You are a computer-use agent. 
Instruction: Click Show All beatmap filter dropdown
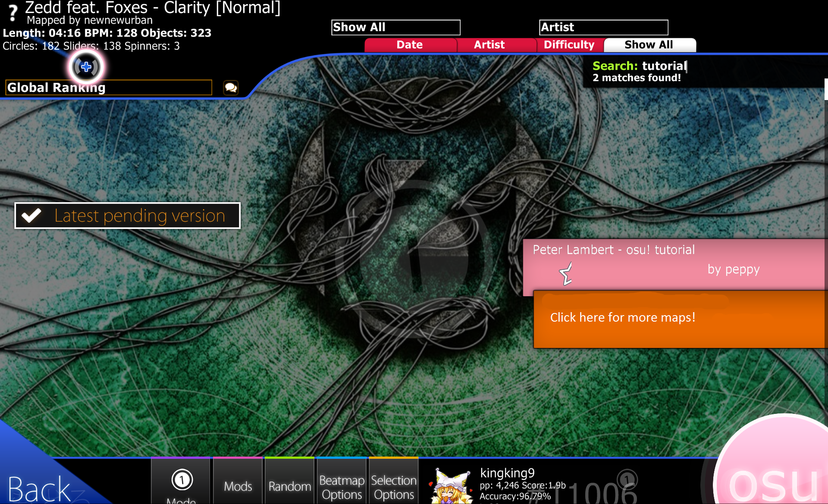point(395,27)
